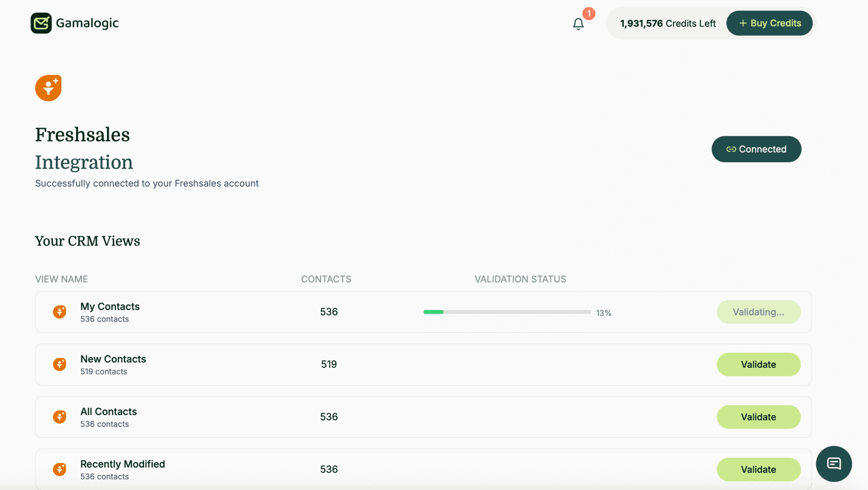Screen dimensions: 868x490
Task: Click the 1,931,576 Credits Left text
Action: (668, 23)
